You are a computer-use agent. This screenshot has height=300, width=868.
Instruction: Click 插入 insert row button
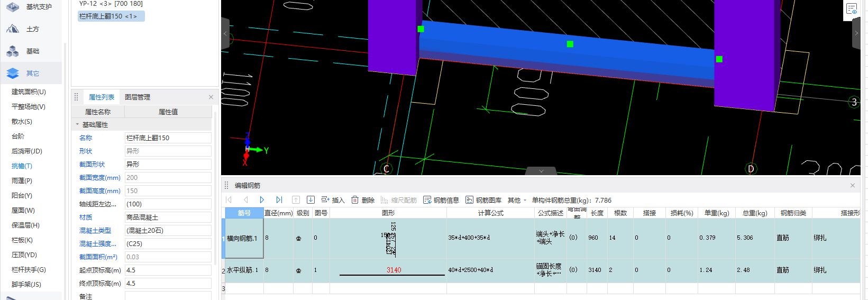[x=333, y=200]
